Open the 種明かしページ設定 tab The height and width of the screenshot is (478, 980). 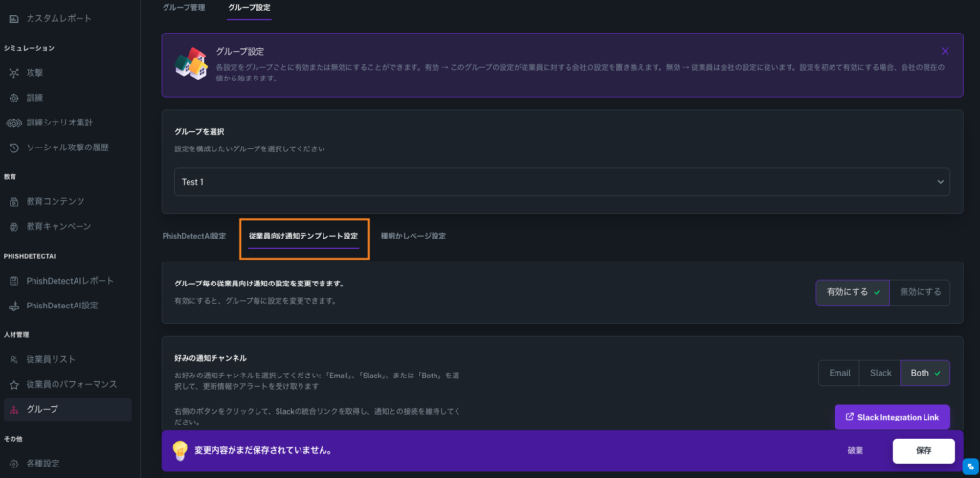(x=412, y=236)
